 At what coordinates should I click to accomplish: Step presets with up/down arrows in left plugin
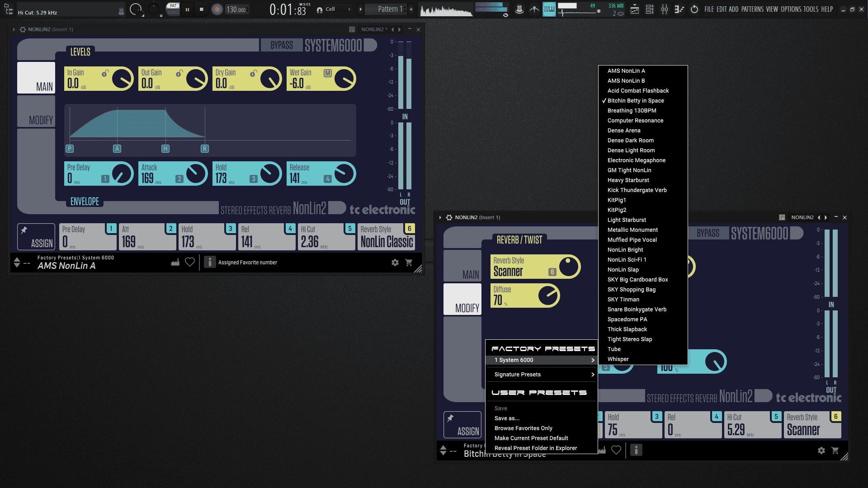pyautogui.click(x=17, y=262)
